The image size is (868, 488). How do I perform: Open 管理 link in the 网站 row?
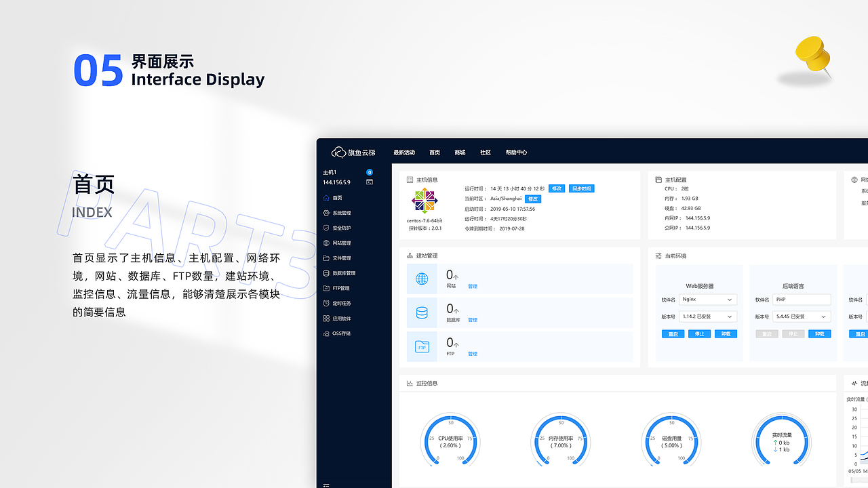point(473,287)
